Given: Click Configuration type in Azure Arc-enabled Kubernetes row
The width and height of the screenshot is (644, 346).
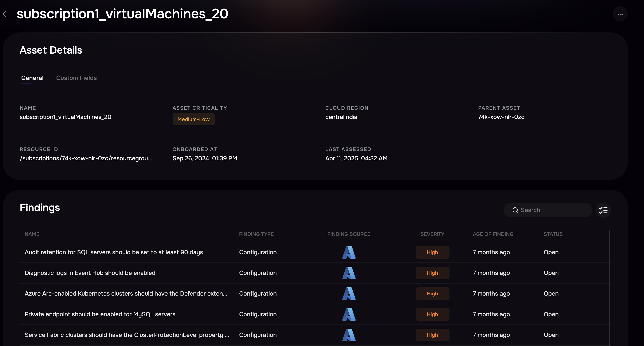Looking at the screenshot, I should point(258,293).
